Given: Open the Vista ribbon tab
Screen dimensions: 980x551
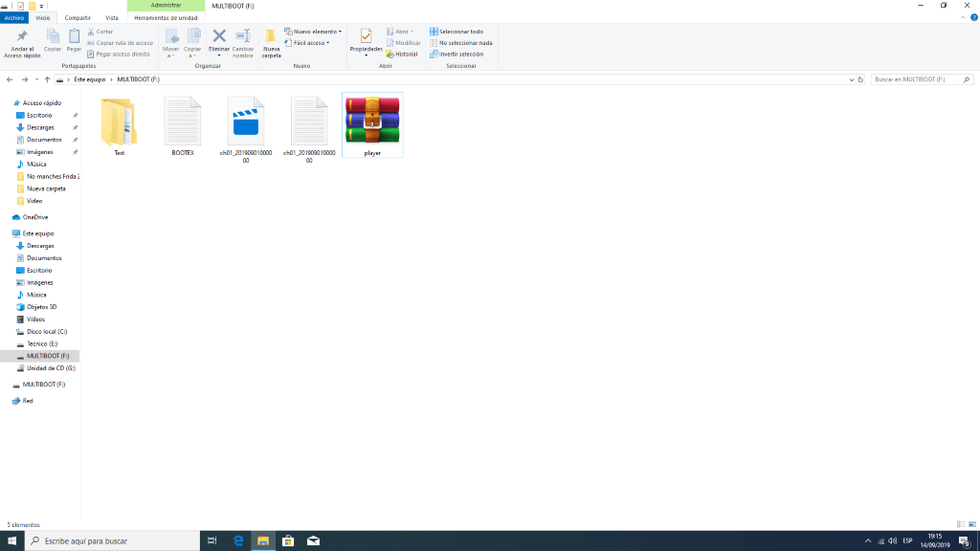Looking at the screenshot, I should [112, 17].
